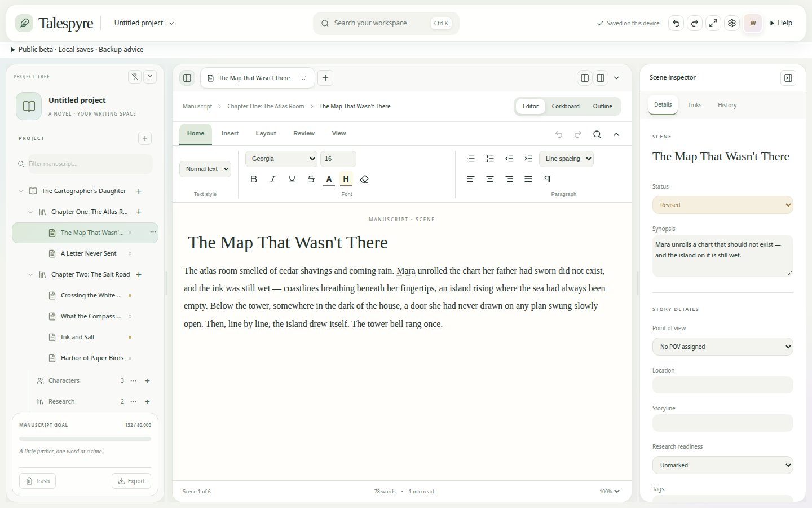Open the Help menu
Image resolution: width=812 pixels, height=508 pixels.
click(781, 23)
